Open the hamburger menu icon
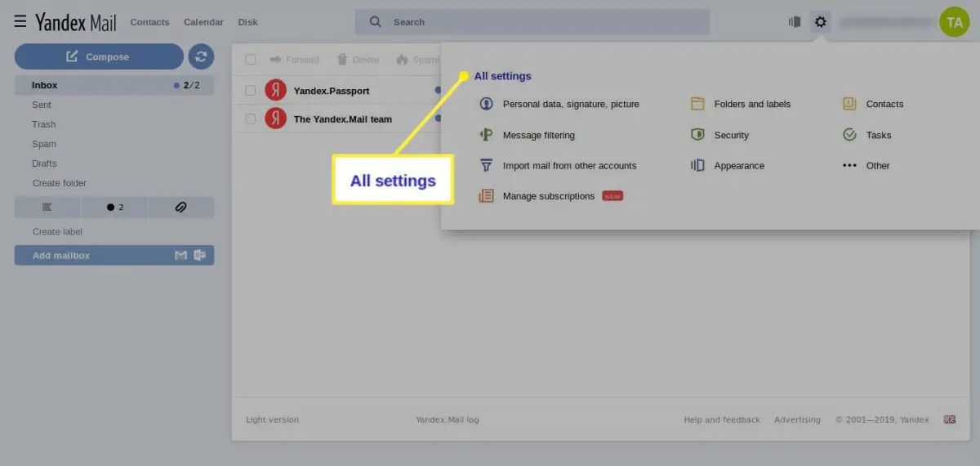Viewport: 980px width, 466px height. click(20, 22)
